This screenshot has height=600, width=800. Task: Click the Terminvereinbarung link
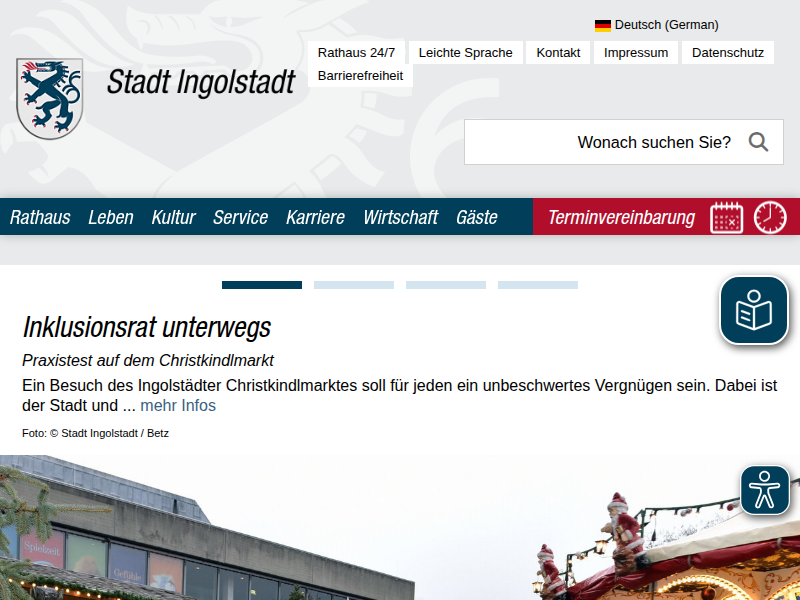[622, 216]
